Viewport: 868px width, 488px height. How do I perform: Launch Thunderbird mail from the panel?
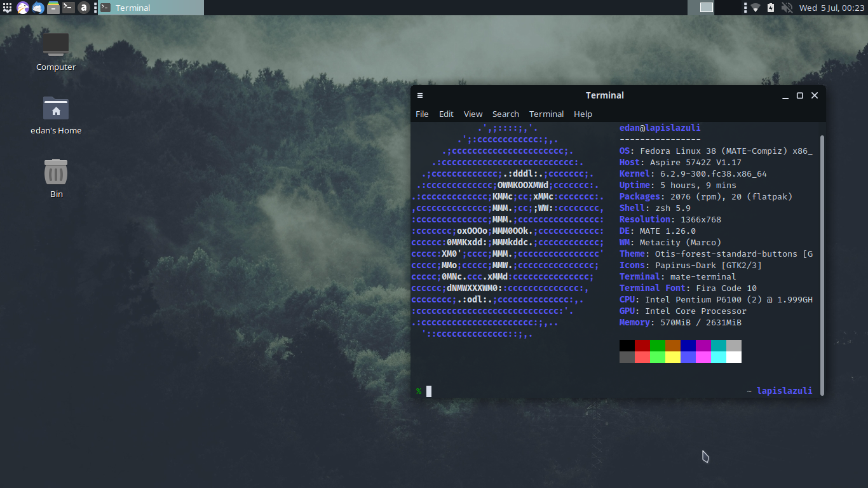point(38,8)
